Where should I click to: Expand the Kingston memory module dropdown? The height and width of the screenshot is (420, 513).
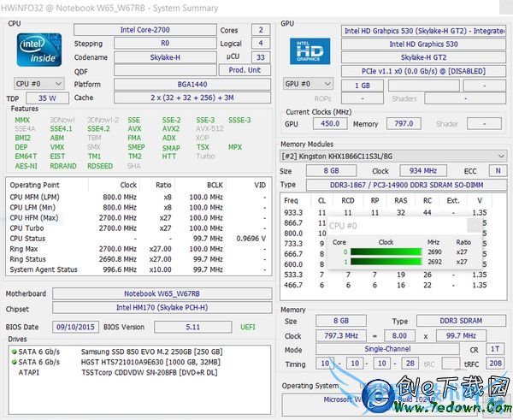[x=393, y=157]
